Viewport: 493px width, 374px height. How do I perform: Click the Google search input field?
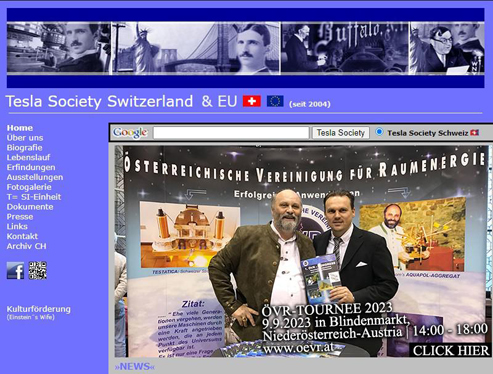[x=231, y=133]
